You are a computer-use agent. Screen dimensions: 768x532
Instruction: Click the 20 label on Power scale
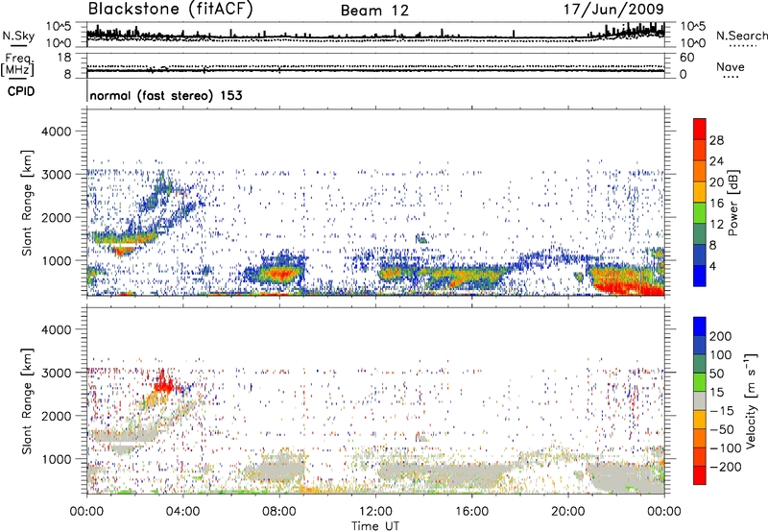pos(716,182)
